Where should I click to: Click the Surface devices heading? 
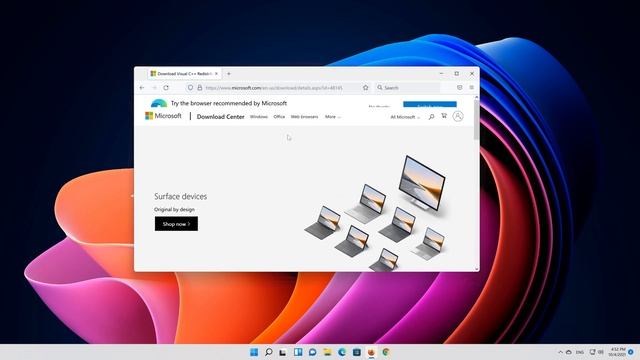(x=180, y=196)
